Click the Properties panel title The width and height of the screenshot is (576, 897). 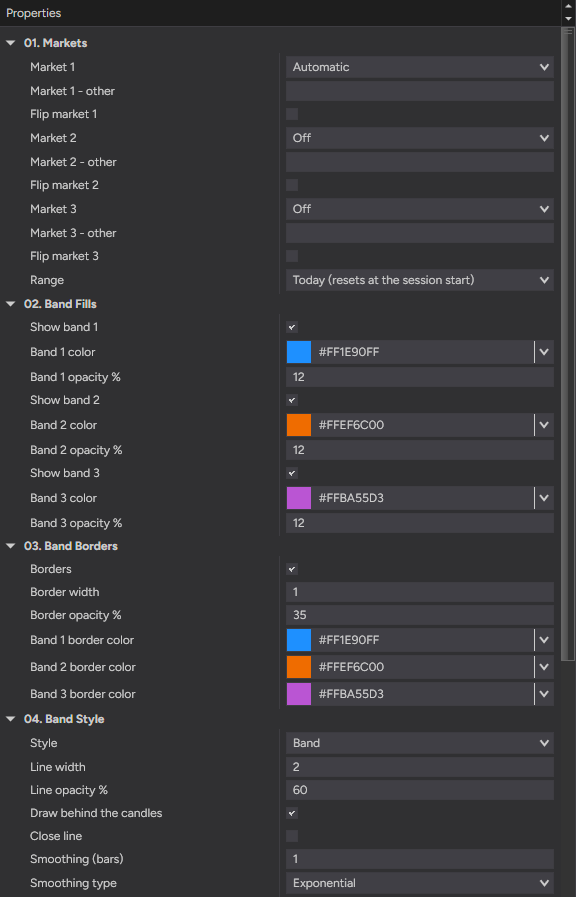pyautogui.click(x=33, y=13)
